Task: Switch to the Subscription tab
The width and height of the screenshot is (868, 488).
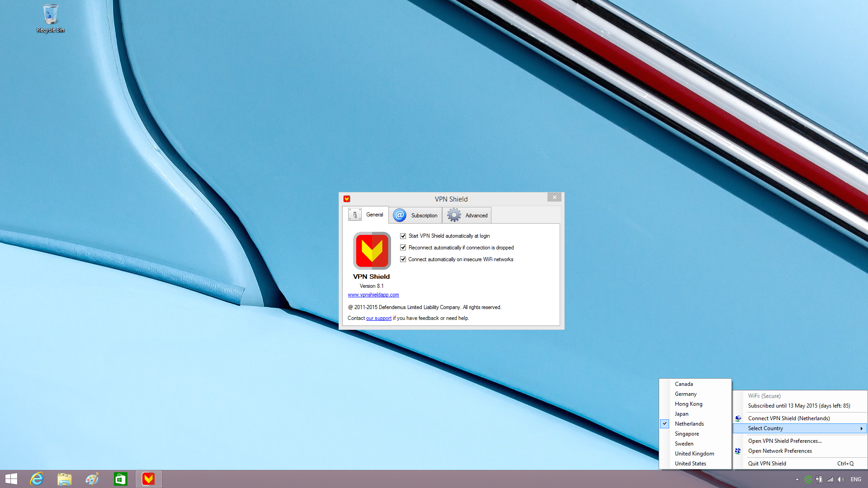Action: tap(415, 216)
